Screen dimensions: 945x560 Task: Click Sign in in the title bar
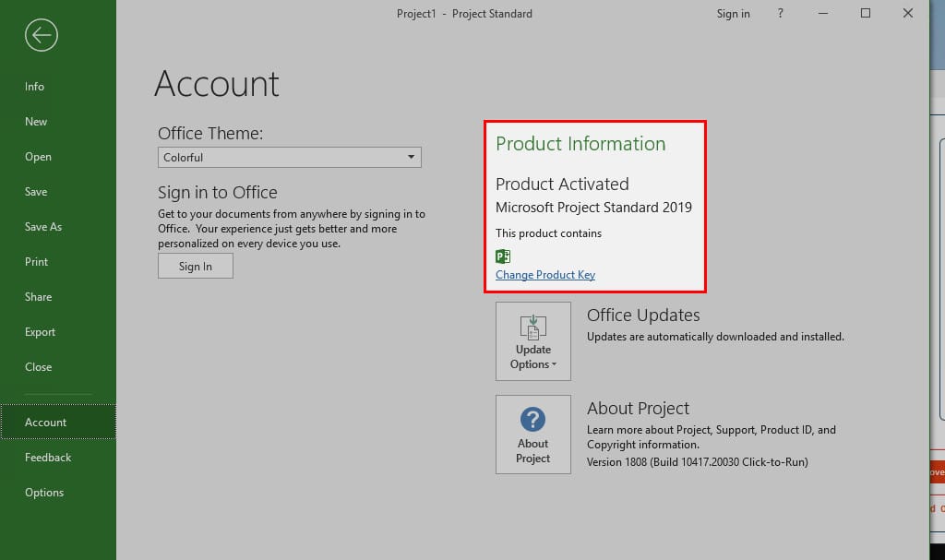[x=733, y=13]
